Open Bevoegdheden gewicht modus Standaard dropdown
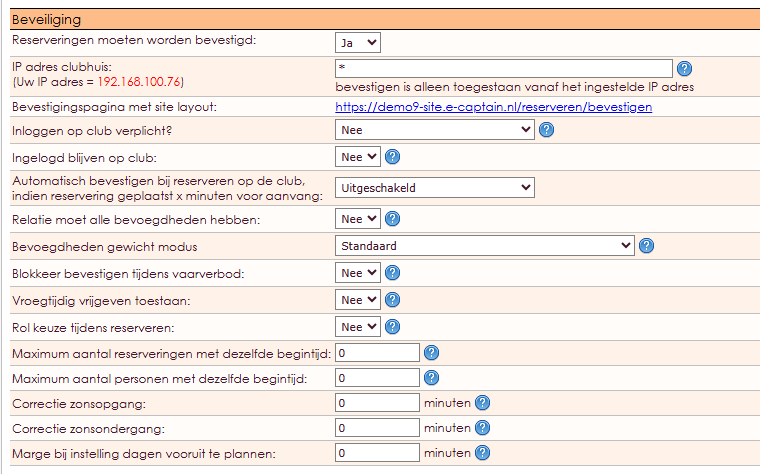The image size is (768, 474). (485, 246)
